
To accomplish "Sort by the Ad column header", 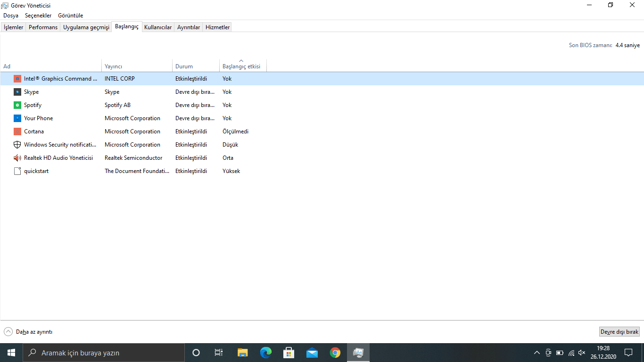I will pyautogui.click(x=51, y=66).
